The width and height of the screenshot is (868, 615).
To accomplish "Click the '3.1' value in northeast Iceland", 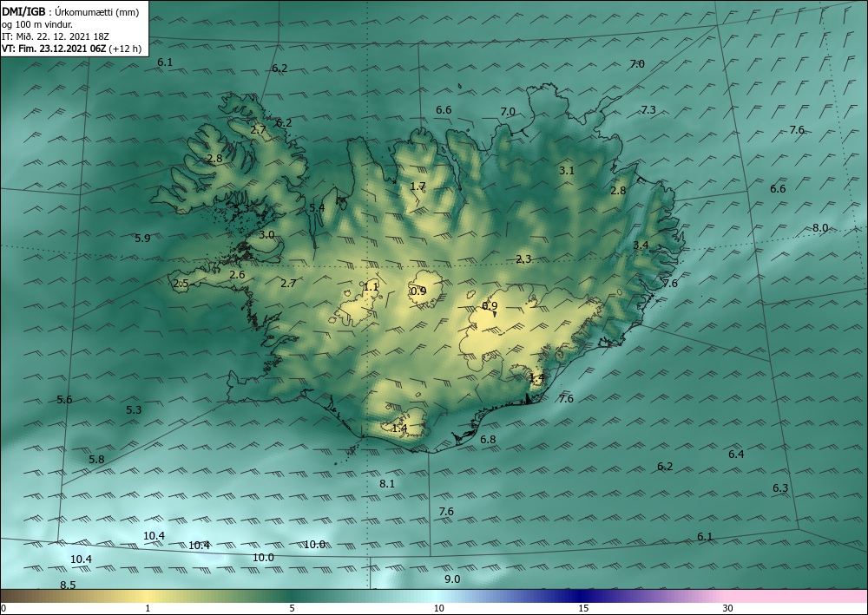I will click(x=566, y=170).
